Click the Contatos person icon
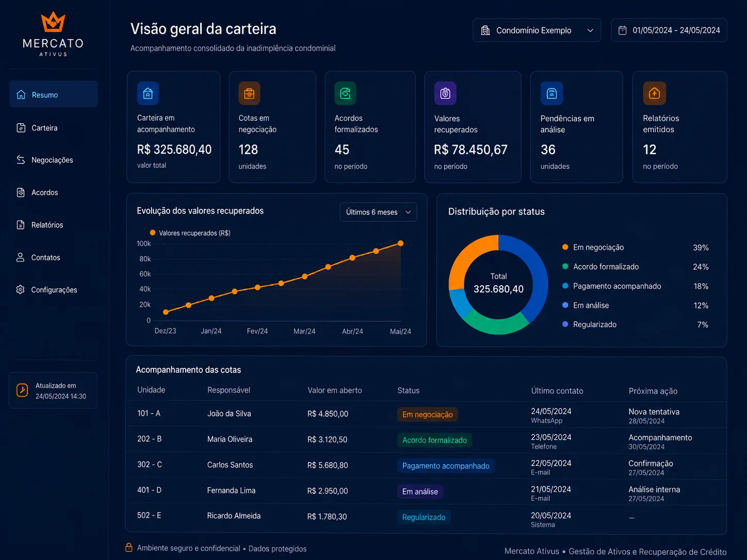This screenshot has height=560, width=747. [x=20, y=257]
